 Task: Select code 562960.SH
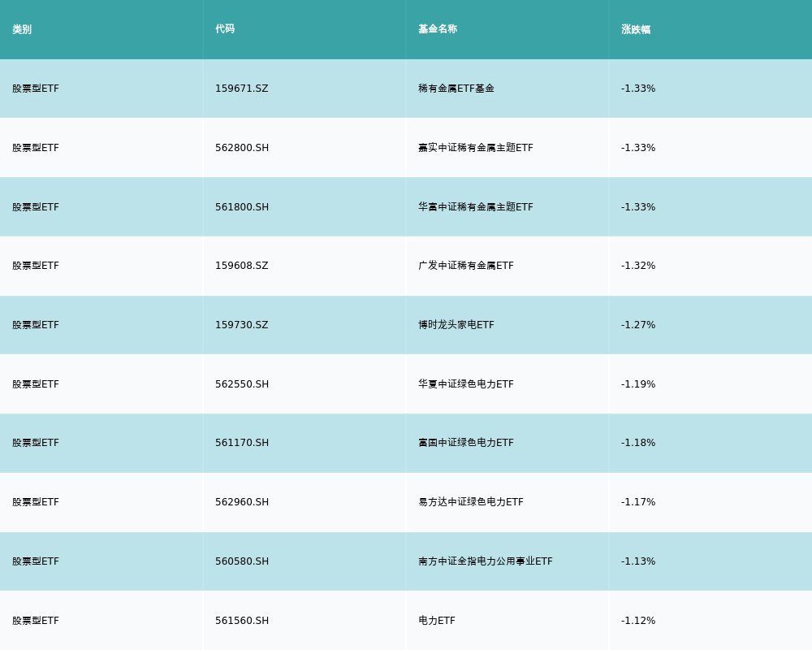242,502
